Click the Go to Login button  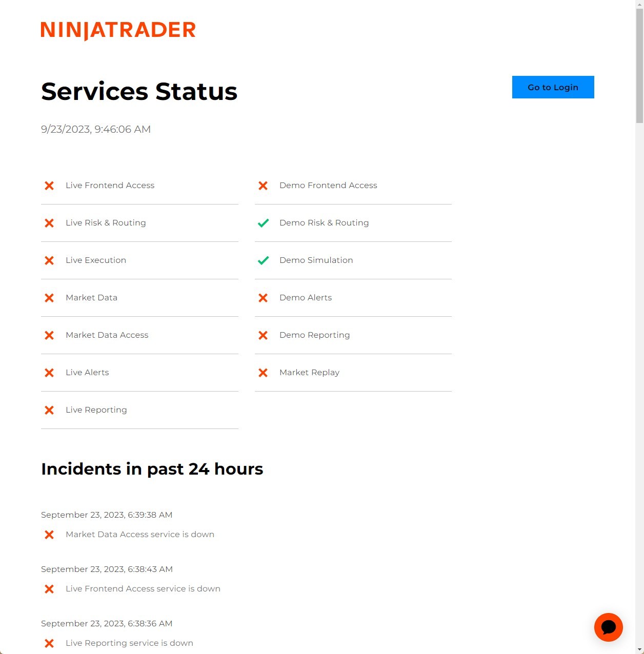(553, 87)
